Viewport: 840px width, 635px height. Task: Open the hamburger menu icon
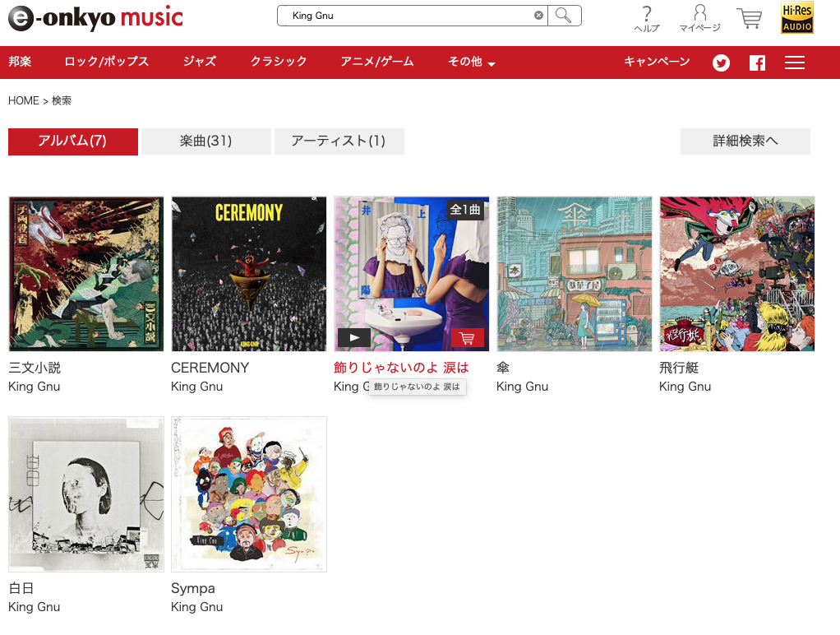pos(795,63)
